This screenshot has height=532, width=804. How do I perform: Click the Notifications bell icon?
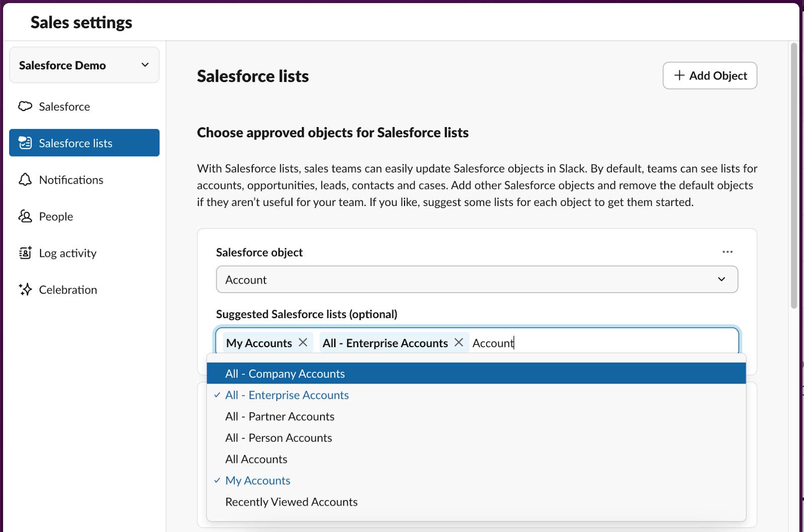tap(25, 180)
